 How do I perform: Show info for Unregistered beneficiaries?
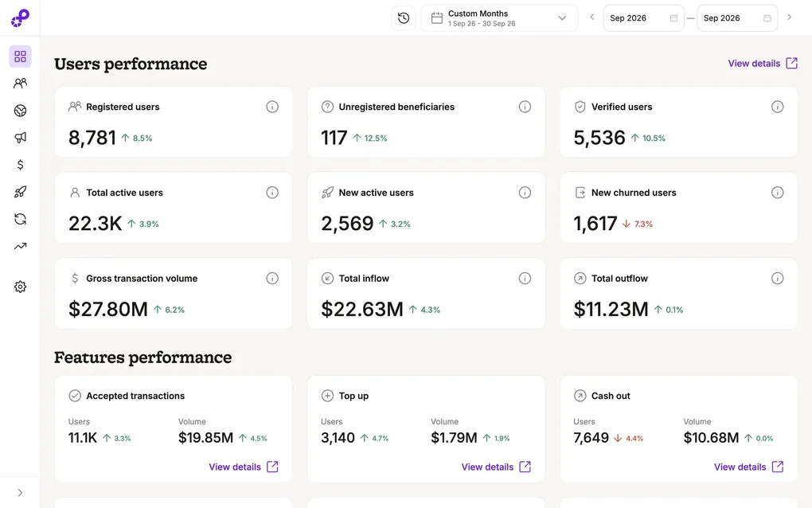point(525,107)
